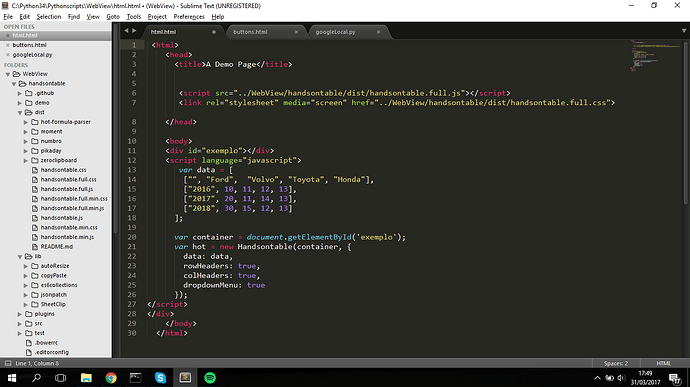This screenshot has width=690, height=387.
Task: Open the Preferences menu
Action: click(189, 17)
